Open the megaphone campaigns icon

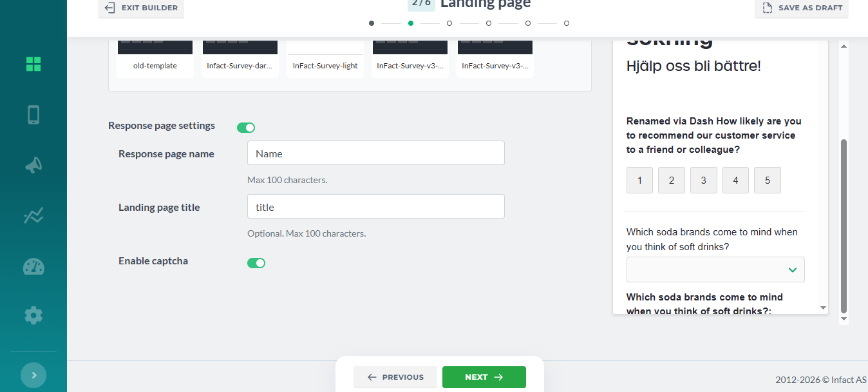pyautogui.click(x=33, y=165)
